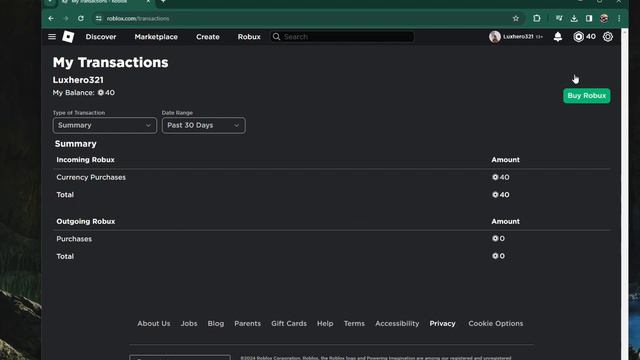Click Currency Purchases amount 40
The width and height of the screenshot is (640, 360).
pos(500,177)
